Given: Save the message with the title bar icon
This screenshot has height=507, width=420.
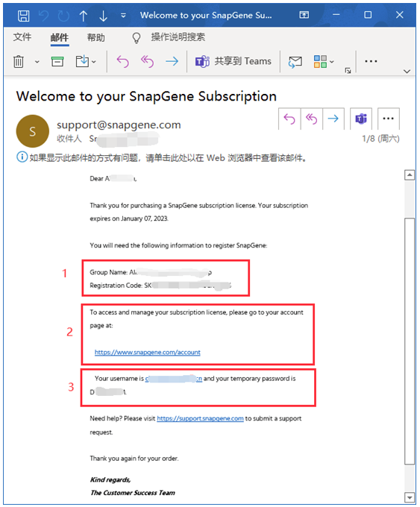Looking at the screenshot, I should tap(23, 15).
